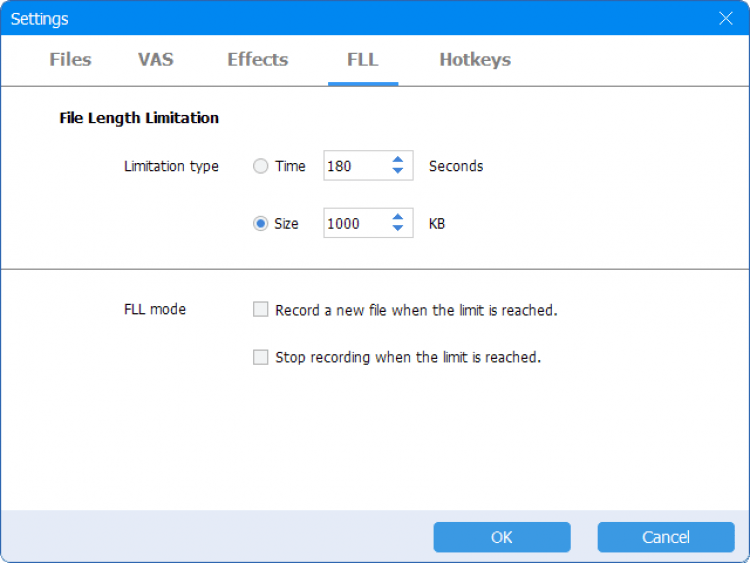Viewport: 750px width, 563px height.
Task: Switch to the Files tab
Action: [70, 60]
